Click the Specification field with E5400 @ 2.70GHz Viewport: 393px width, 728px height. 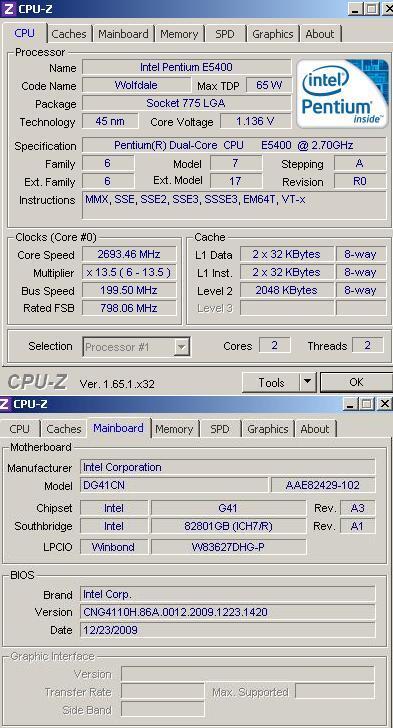pyautogui.click(x=234, y=145)
